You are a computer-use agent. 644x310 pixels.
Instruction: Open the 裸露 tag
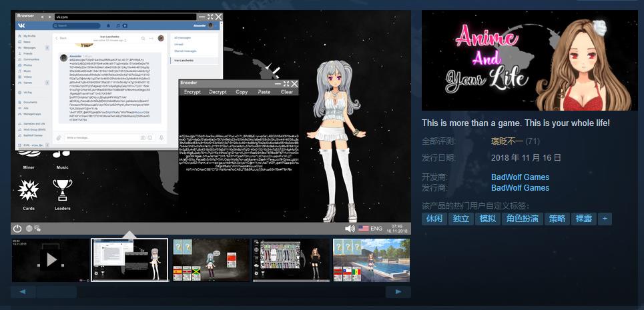click(x=584, y=219)
